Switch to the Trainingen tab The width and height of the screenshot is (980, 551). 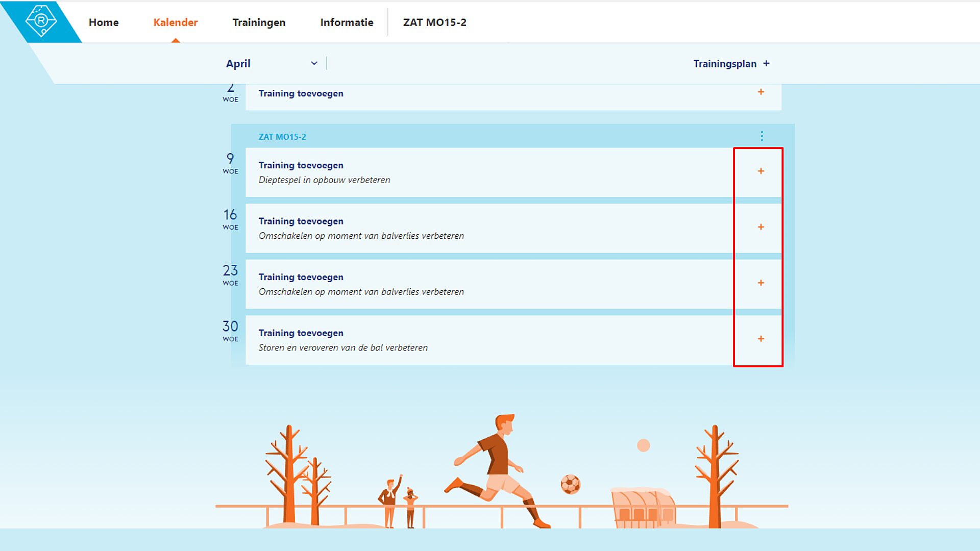pos(259,22)
